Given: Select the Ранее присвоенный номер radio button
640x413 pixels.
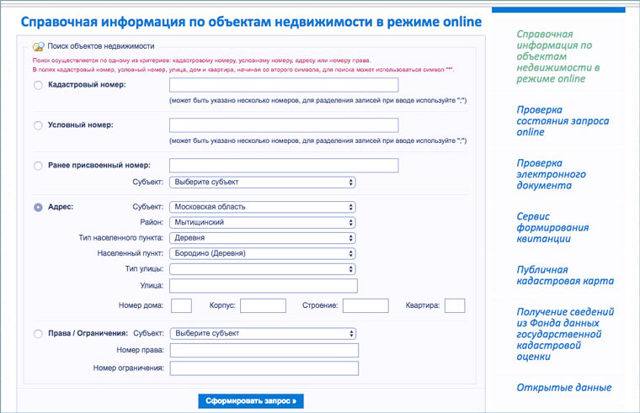Looking at the screenshot, I should point(38,166).
